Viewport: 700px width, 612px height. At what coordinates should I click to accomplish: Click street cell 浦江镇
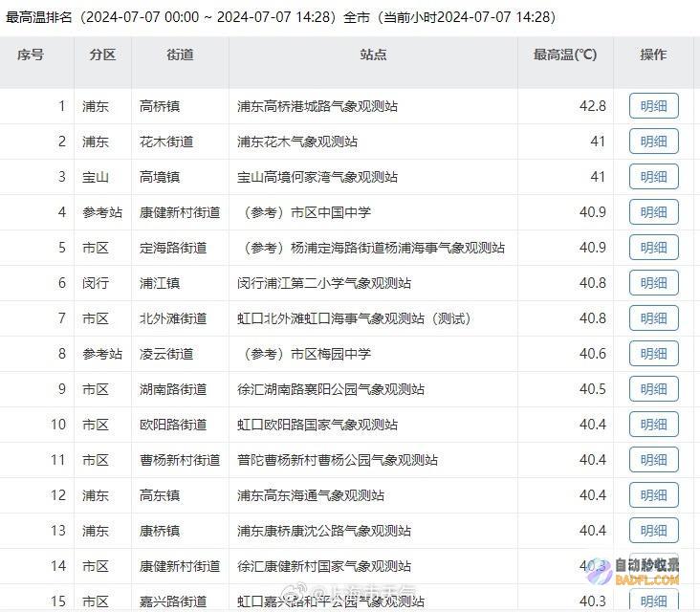pyautogui.click(x=160, y=283)
